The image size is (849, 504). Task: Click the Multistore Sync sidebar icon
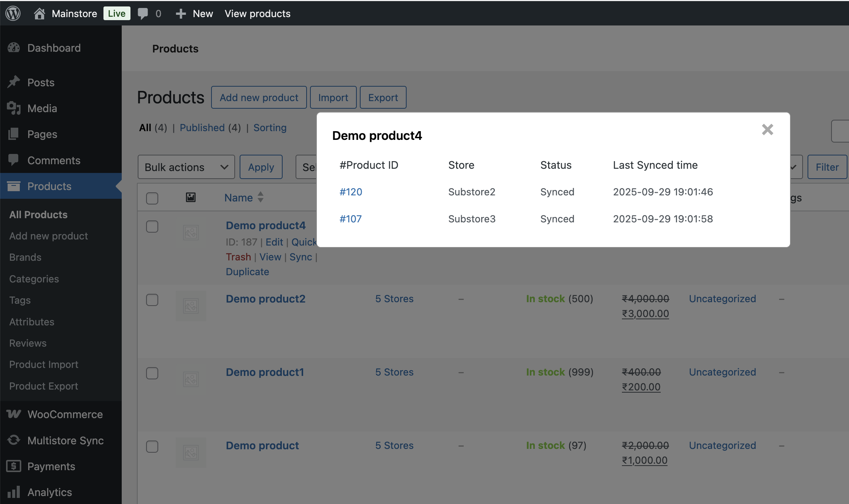pyautogui.click(x=14, y=440)
